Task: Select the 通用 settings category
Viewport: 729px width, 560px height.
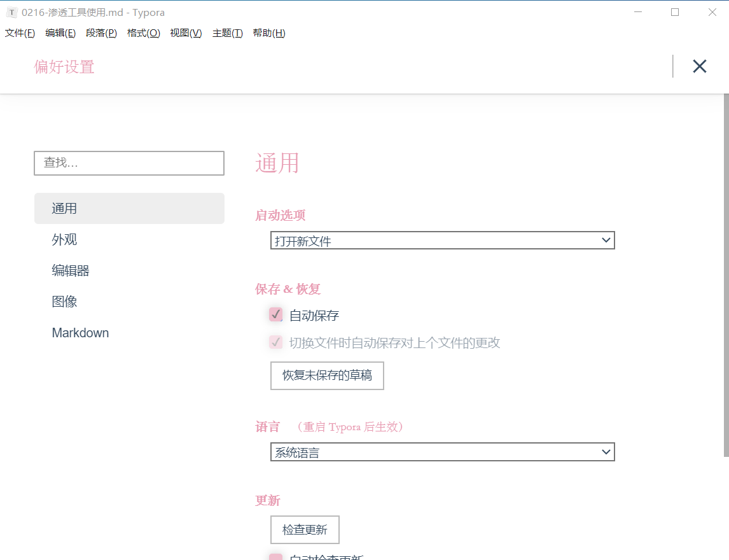Action: [129, 208]
